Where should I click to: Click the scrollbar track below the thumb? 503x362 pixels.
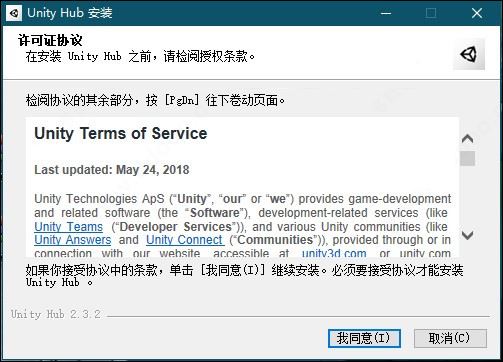click(x=468, y=197)
